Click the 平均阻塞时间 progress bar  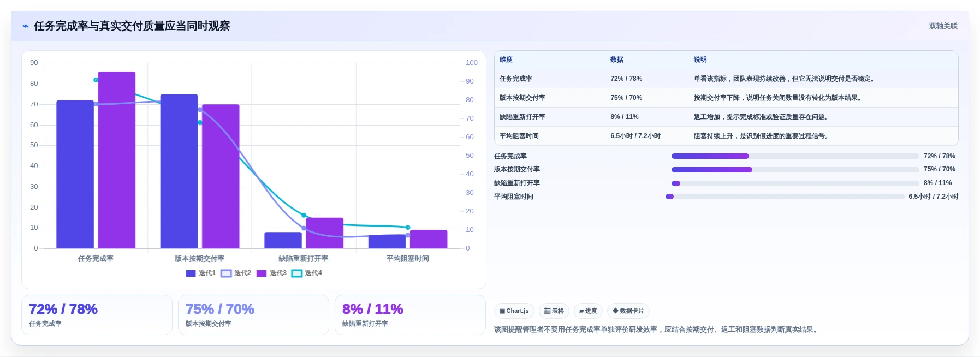tap(785, 197)
